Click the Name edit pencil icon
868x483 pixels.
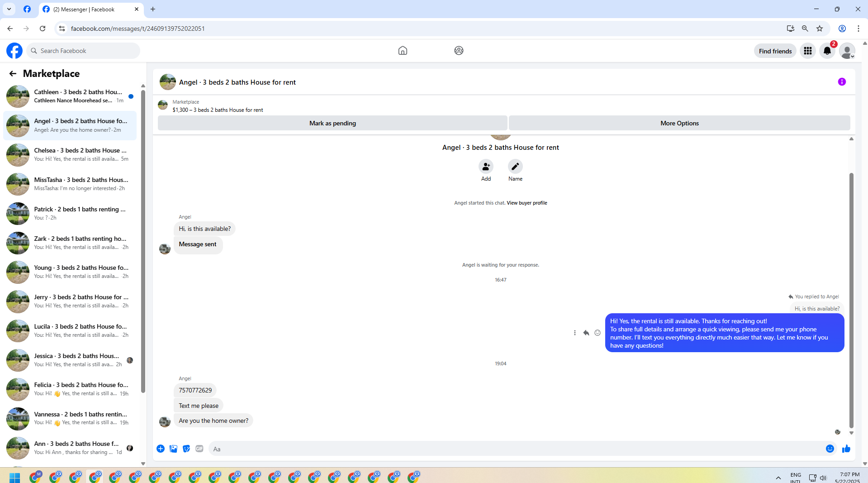pyautogui.click(x=515, y=167)
